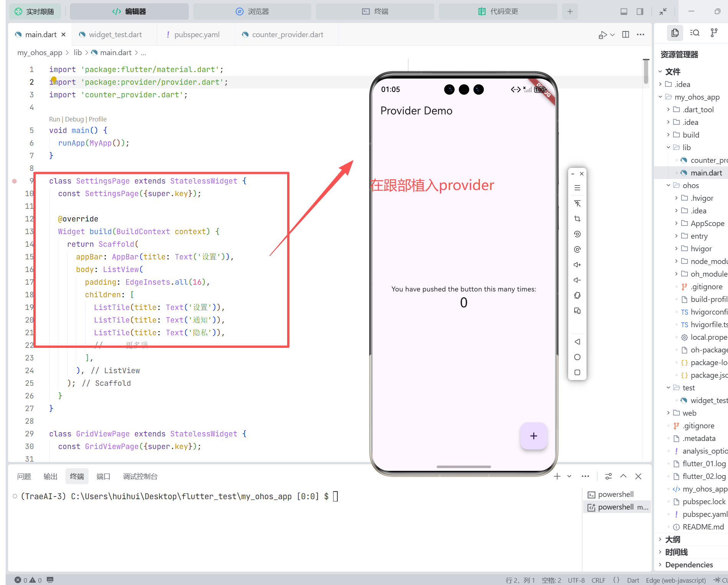The width and height of the screenshot is (728, 585).
Task: Click the collapse arrows icon at top right
Action: [663, 11]
